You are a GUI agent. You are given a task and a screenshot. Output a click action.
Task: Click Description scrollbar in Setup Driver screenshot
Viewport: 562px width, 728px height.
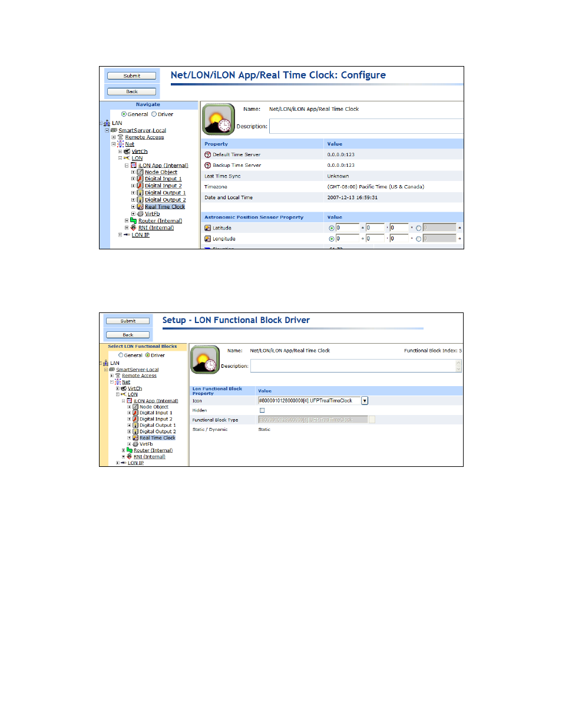tap(458, 366)
